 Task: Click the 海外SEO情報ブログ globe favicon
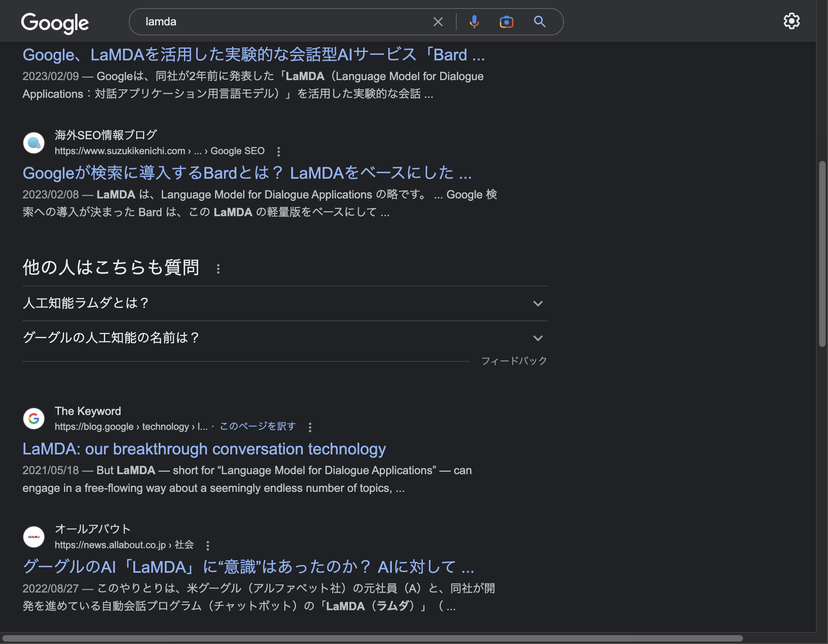click(34, 143)
